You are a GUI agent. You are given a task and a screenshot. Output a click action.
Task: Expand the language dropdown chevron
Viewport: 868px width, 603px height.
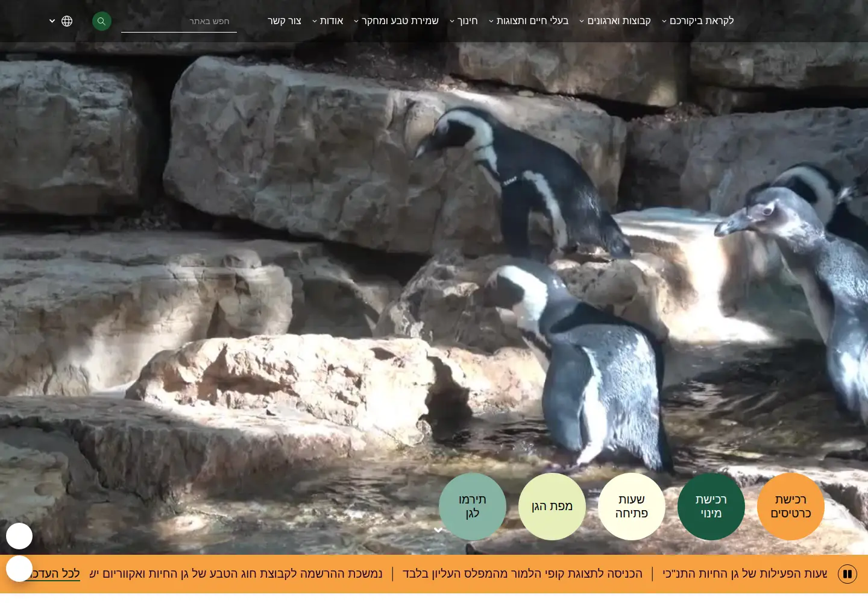point(52,21)
